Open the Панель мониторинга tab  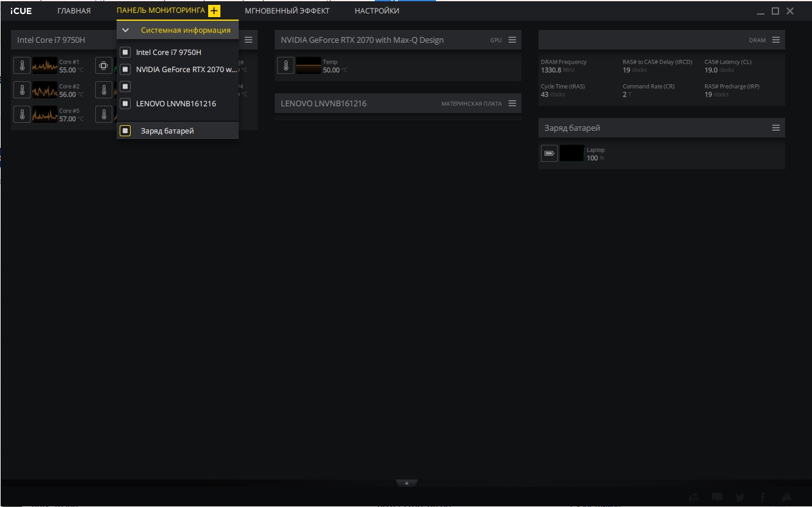coord(161,11)
